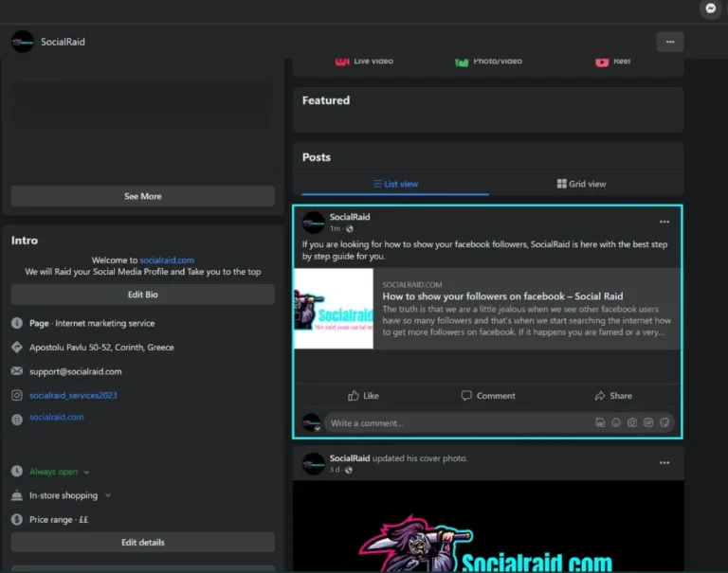The image size is (728, 573).
Task: Open Messenger from the top bar icon
Action: coord(710,9)
